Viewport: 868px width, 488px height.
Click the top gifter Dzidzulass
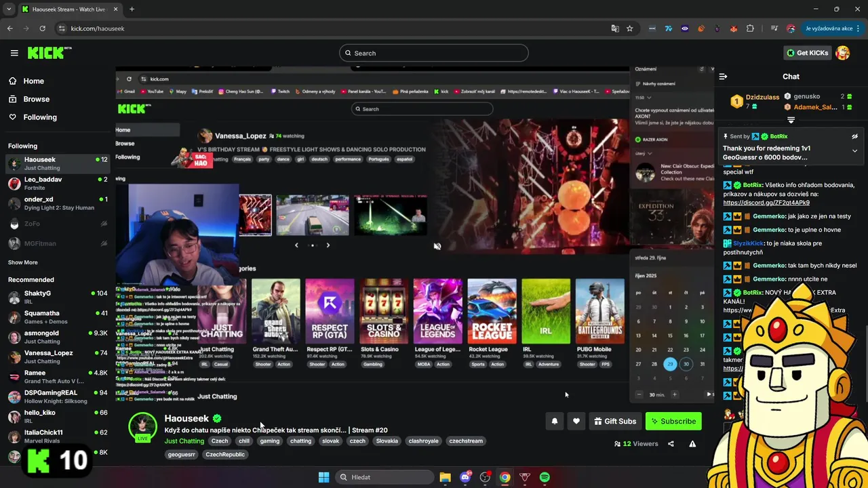point(762,97)
